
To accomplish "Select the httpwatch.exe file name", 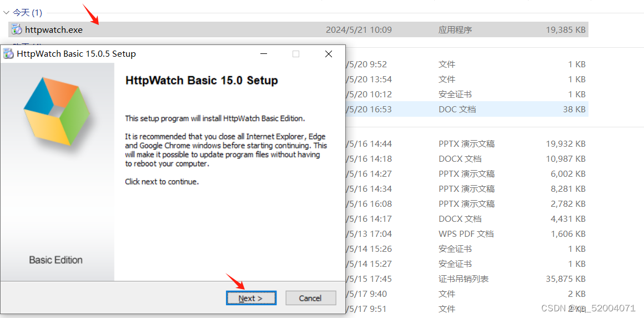I will point(54,29).
